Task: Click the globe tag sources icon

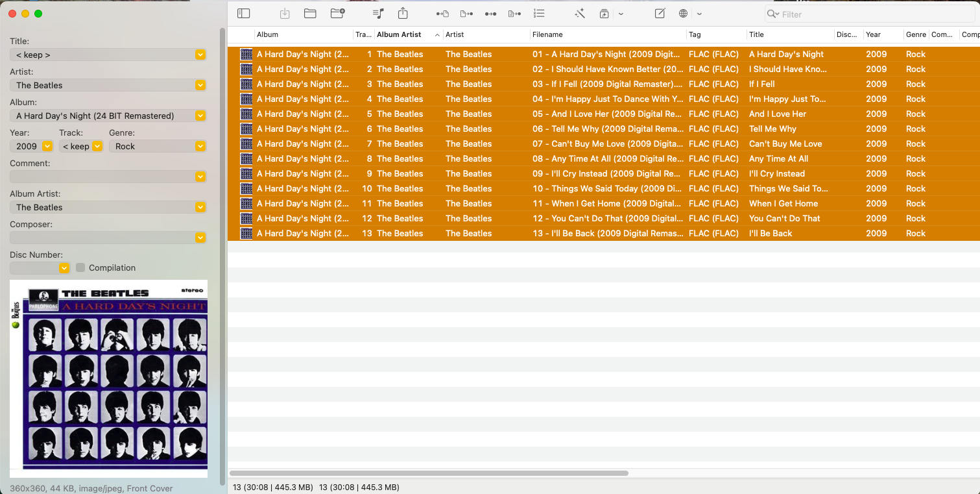Action: pyautogui.click(x=683, y=14)
